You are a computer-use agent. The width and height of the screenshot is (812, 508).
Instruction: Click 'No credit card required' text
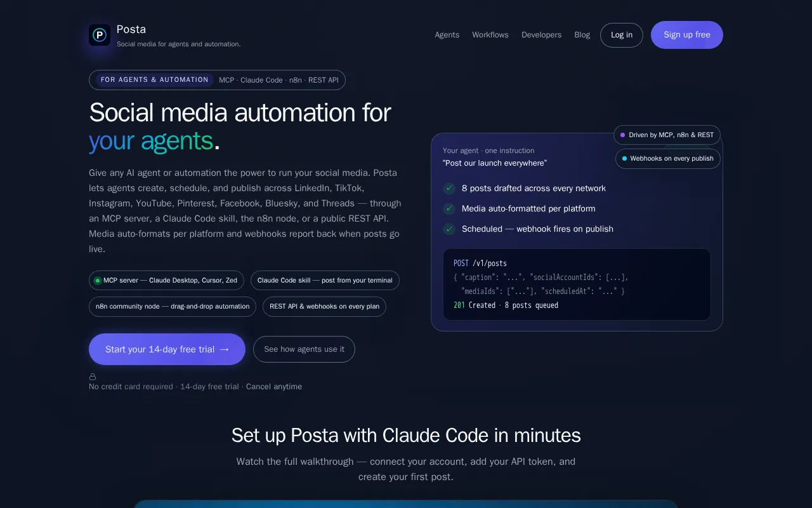tap(131, 387)
